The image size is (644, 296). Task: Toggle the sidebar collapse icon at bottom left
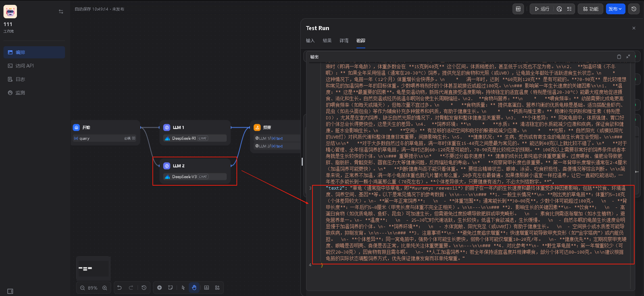(10, 291)
